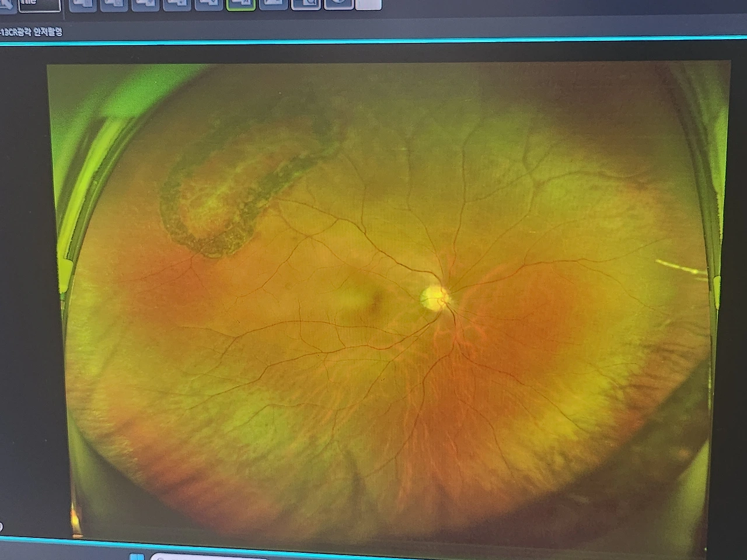Open the Windows Start menu

pos(136,556)
